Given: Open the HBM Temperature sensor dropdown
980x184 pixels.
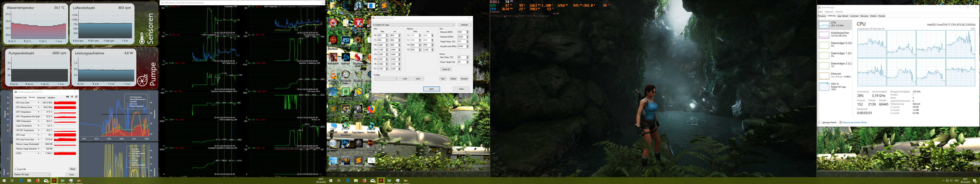Looking at the screenshot, I should (39, 121).
